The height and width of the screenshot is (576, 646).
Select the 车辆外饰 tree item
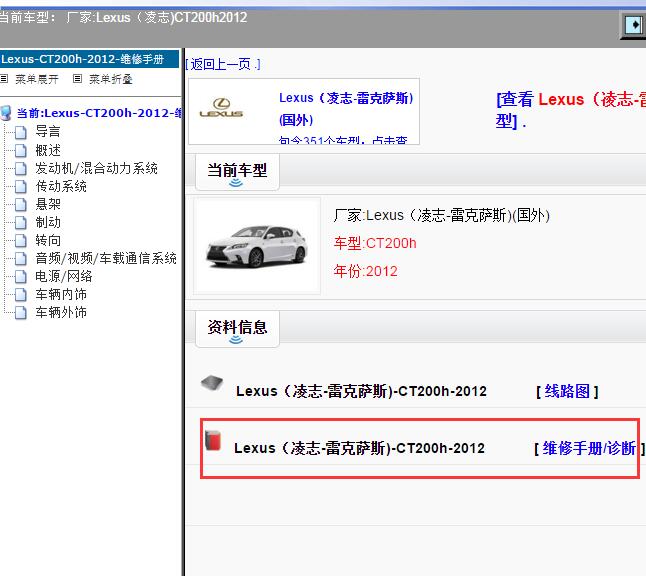click(x=61, y=312)
